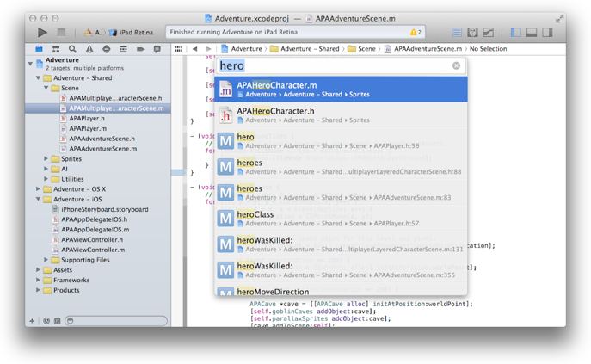Show only recent files filter
The height and width of the screenshot is (364, 591).
click(x=46, y=321)
